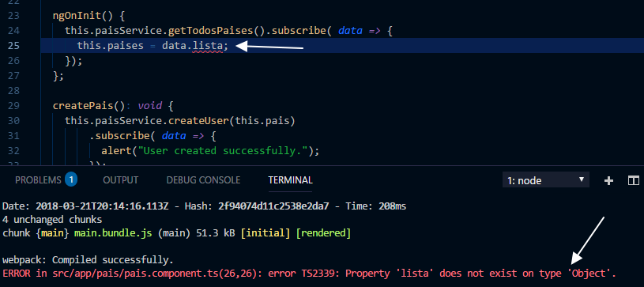Click the ngOnInit method name
Screen dimensions: 644x287
77,16
